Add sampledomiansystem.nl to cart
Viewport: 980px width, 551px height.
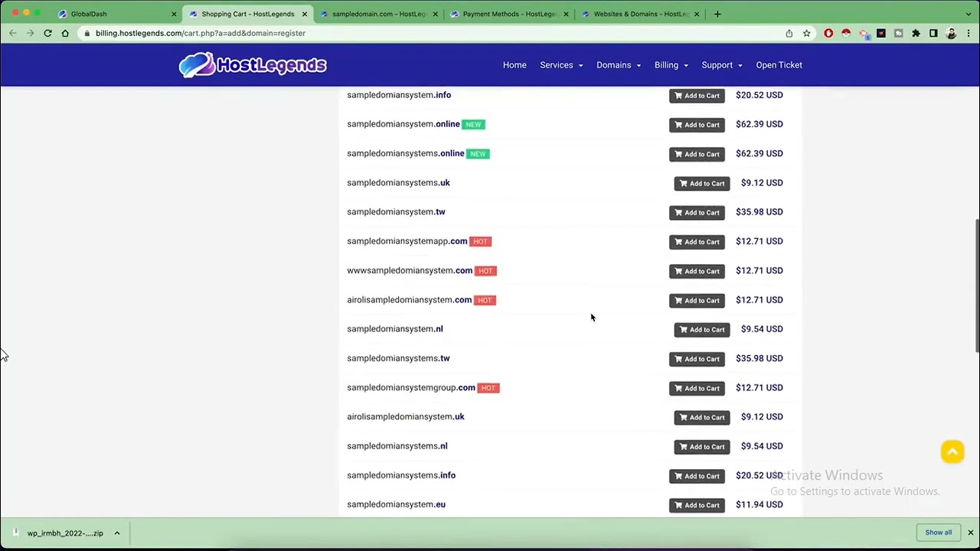(x=702, y=330)
